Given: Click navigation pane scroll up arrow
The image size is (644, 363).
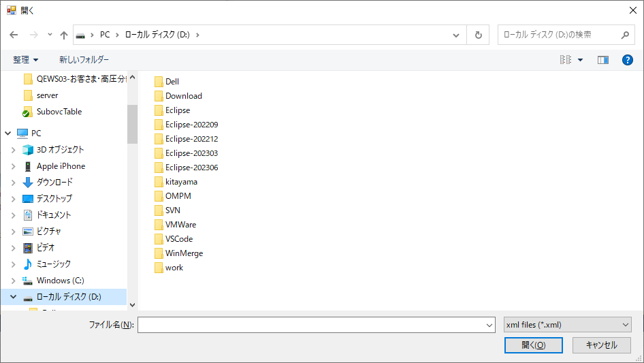Looking at the screenshot, I should (x=132, y=77).
